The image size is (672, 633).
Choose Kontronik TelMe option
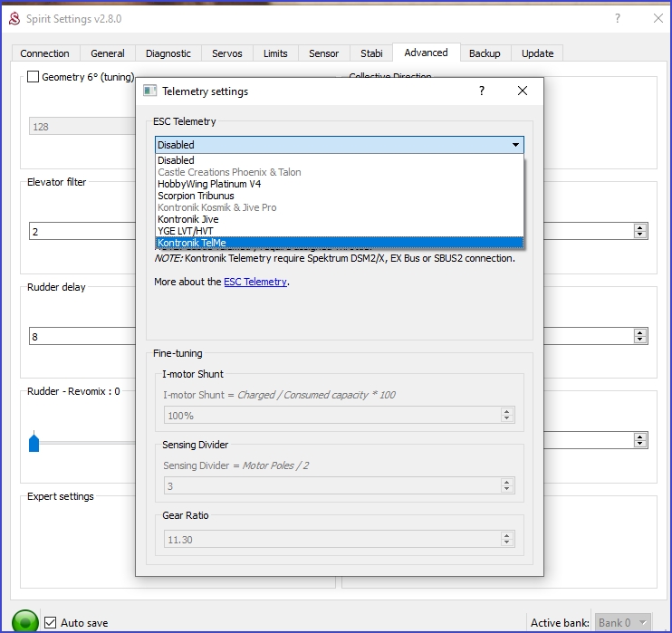pos(192,243)
